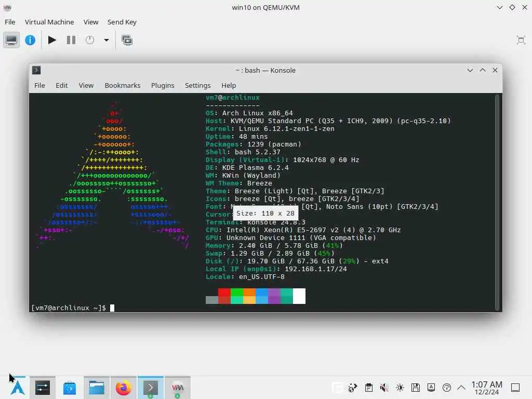Viewport: 532px width, 399px height.
Task: Click the Konsole vertical scrollbar
Action: click(x=497, y=203)
